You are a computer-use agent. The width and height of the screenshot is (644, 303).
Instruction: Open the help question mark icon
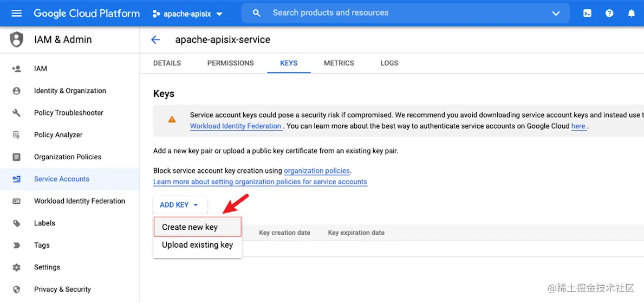point(609,13)
